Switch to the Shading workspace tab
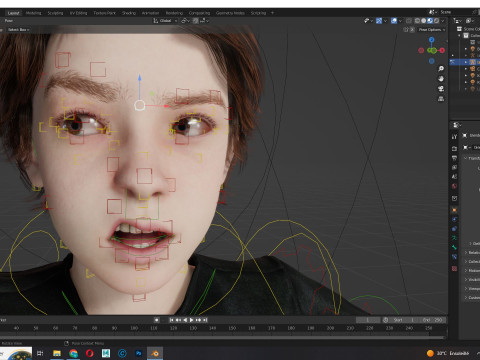This screenshot has width=480, height=360. click(x=129, y=13)
